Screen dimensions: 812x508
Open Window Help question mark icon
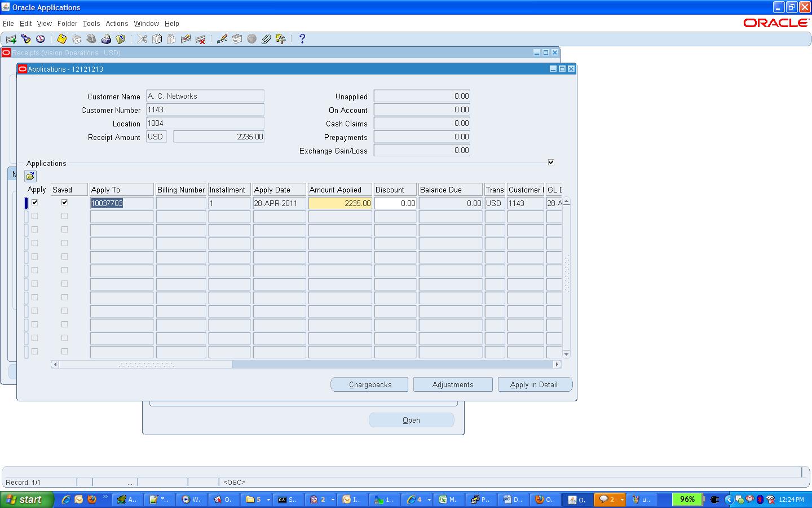tap(302, 39)
